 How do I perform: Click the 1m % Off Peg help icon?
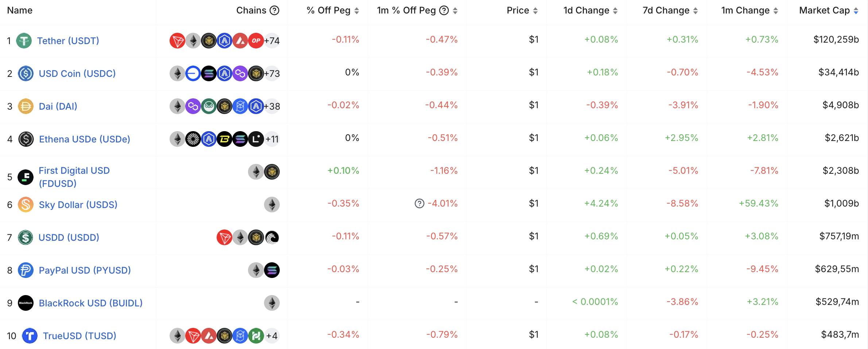[444, 10]
